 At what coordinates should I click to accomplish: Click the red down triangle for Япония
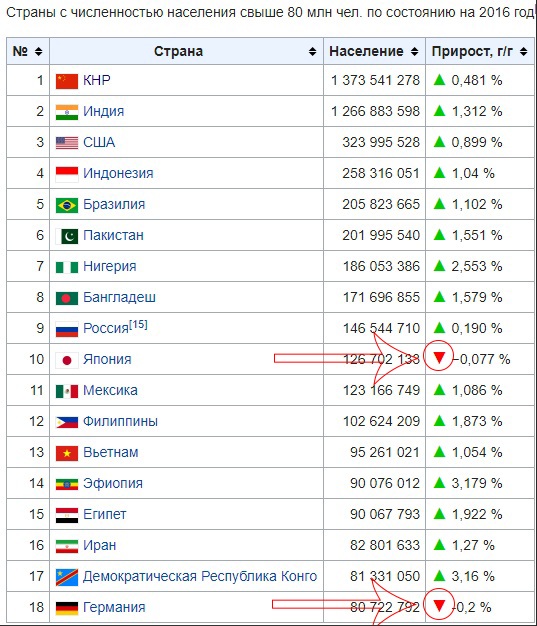(439, 357)
